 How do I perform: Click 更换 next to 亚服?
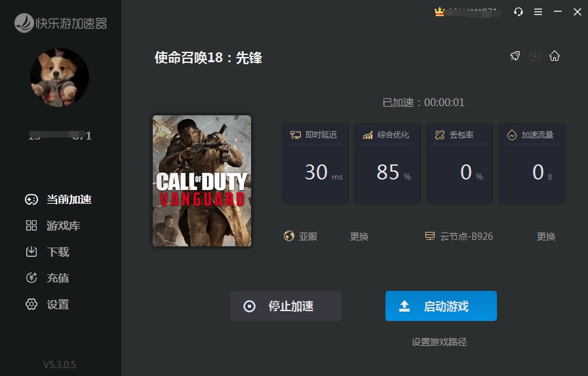click(x=359, y=236)
